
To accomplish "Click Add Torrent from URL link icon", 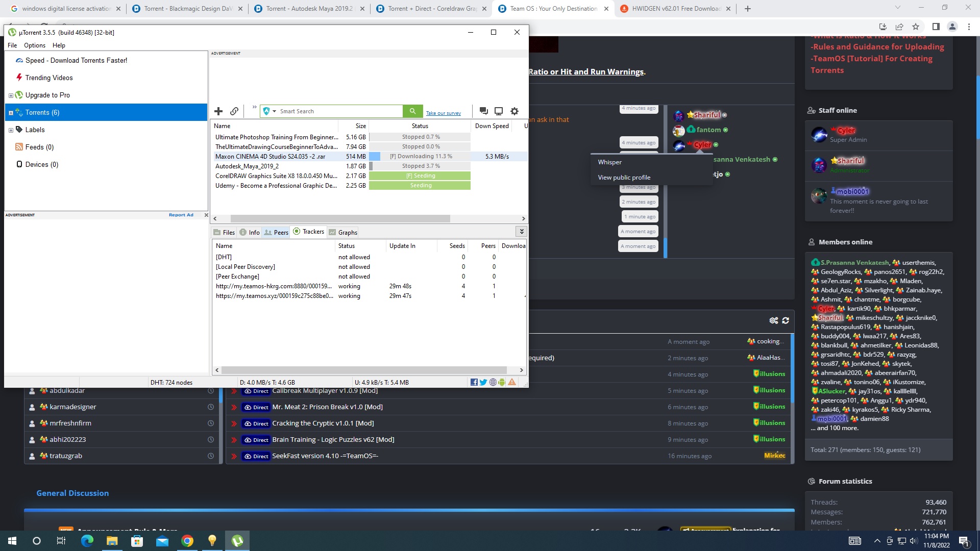I will [x=234, y=111].
